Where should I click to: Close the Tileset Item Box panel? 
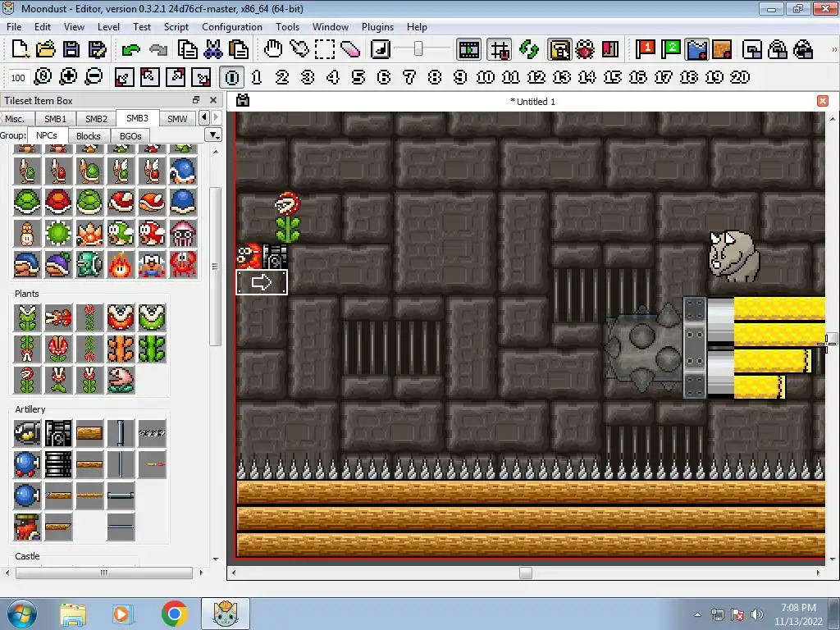pos(213,100)
